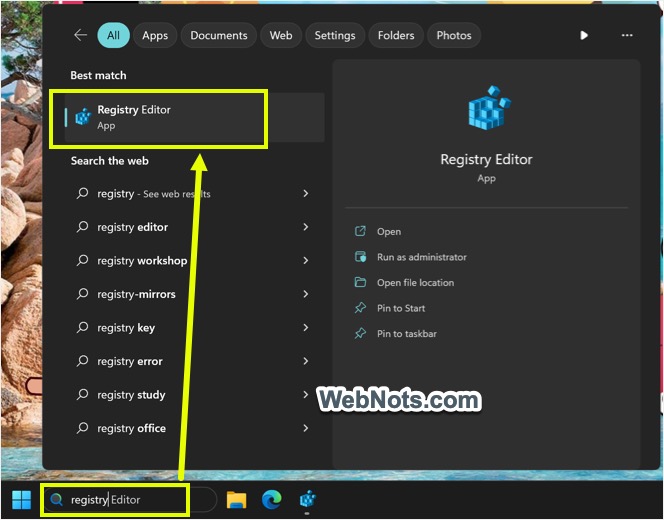Viewport: 664px width, 520px height.
Task: Select 'registry workshop' web suggestion
Action: point(194,260)
